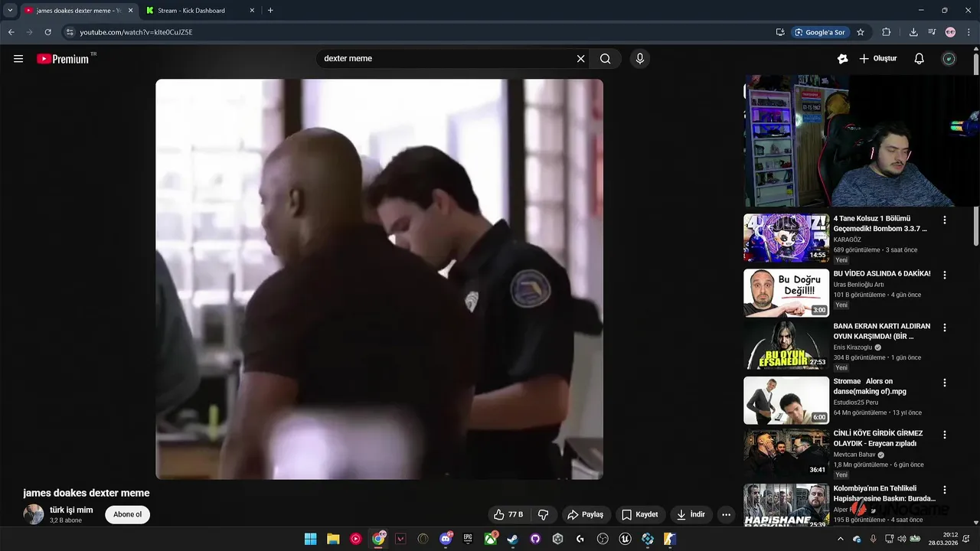Screen dimensions: 980x551
Task: Open volume control in system tray
Action: 901,539
